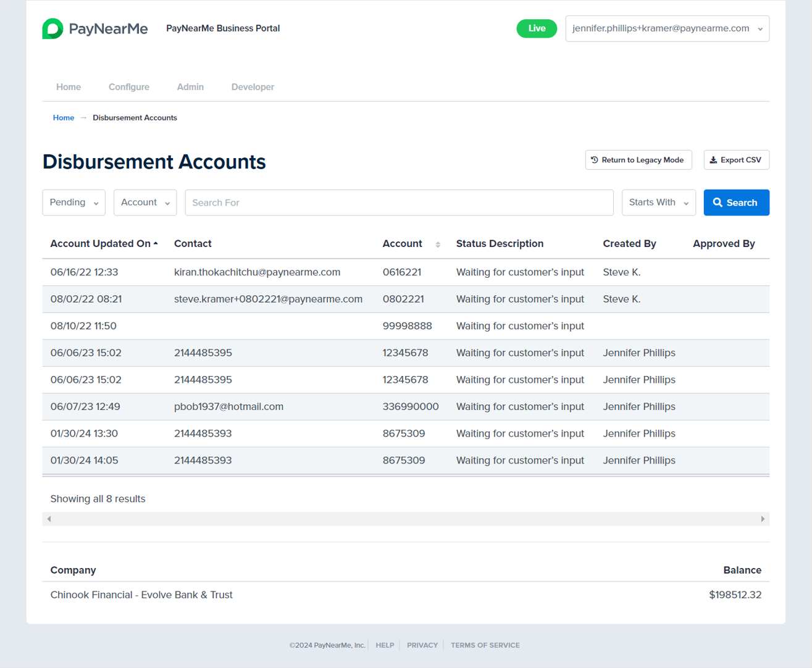
Task: Click account number 99998888
Action: (x=408, y=326)
